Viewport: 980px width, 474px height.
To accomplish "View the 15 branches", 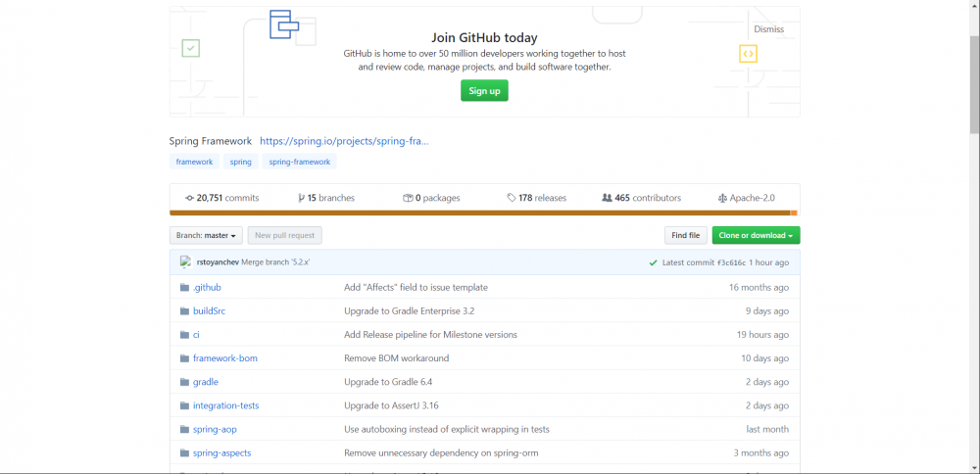I will point(326,198).
